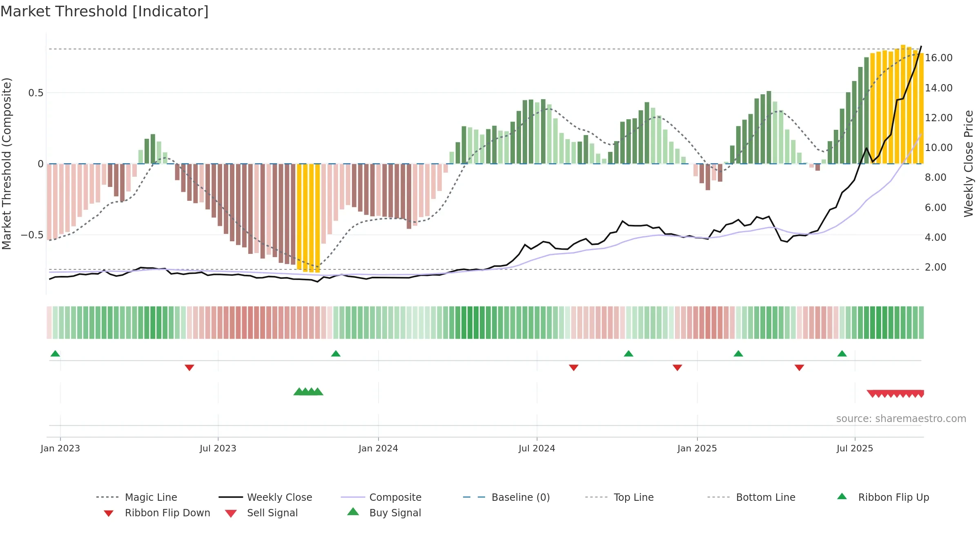Select the ribbon flip up marker near June 2025
Screen dimensions: 980x551
(842, 353)
